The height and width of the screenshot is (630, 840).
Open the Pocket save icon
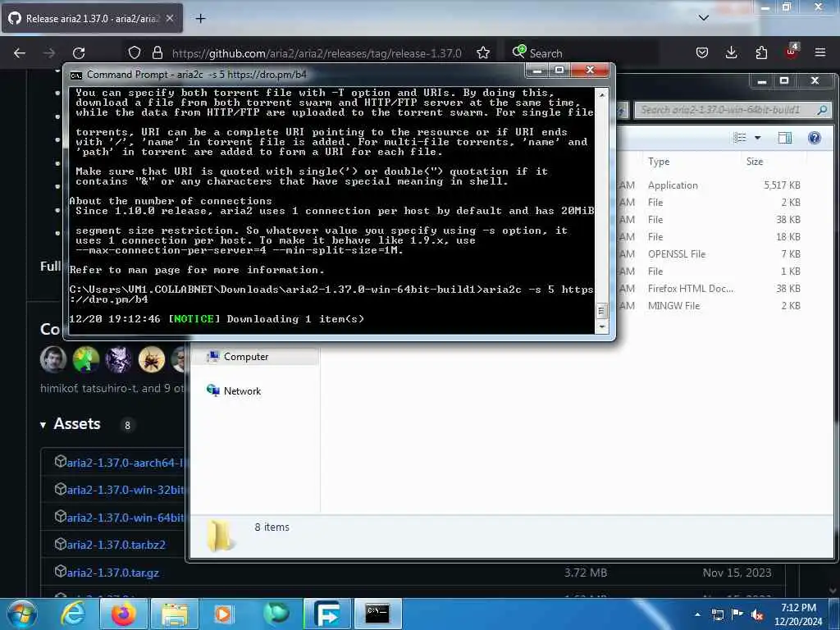[702, 52]
